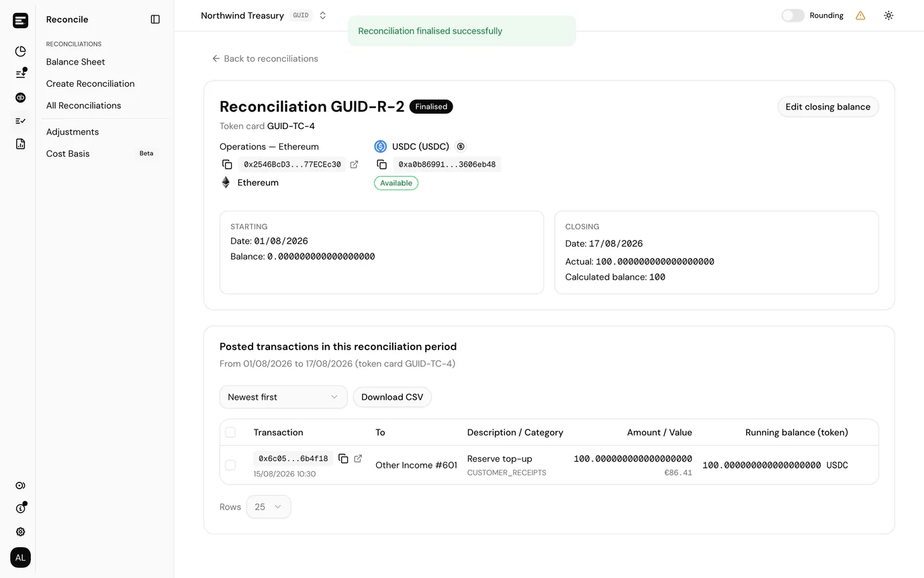Click the Other Income #601 cell
The height and width of the screenshot is (578, 924).
pos(416,465)
